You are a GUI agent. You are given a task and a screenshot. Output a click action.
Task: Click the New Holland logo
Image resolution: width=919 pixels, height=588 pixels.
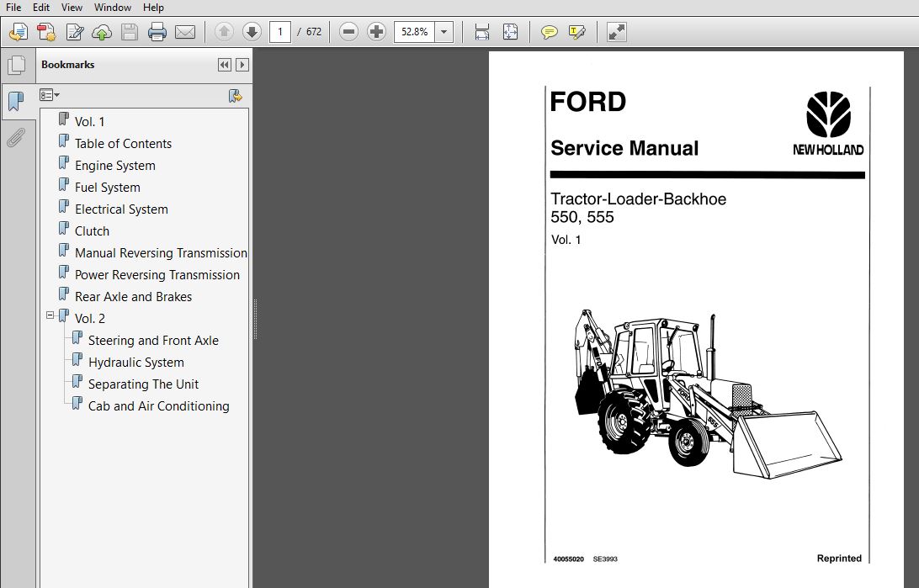[x=828, y=123]
